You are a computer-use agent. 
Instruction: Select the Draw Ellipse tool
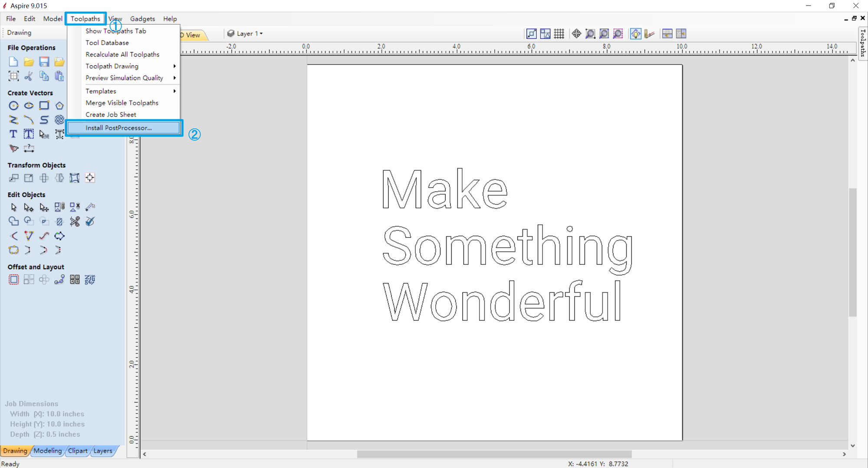pos(29,105)
